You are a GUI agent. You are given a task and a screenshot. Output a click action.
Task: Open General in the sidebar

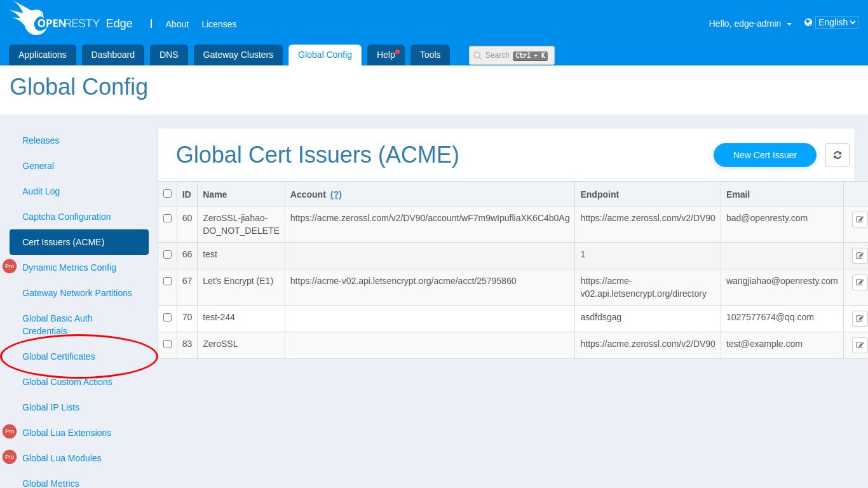(x=38, y=166)
